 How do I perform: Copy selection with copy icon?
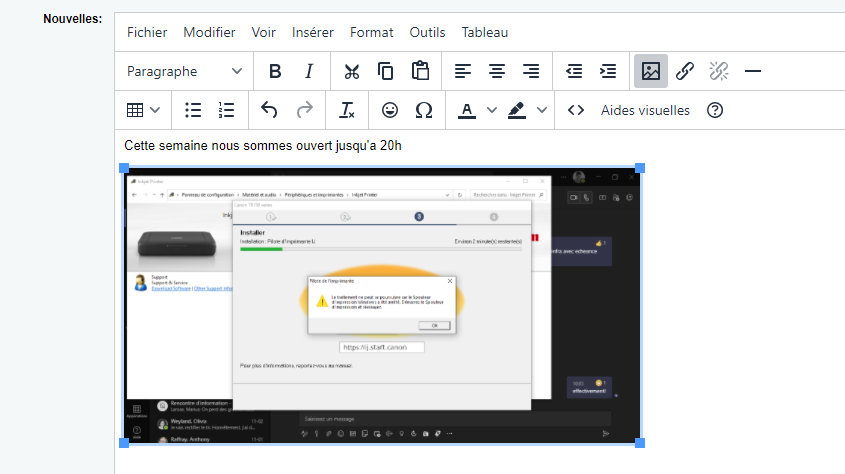click(385, 71)
